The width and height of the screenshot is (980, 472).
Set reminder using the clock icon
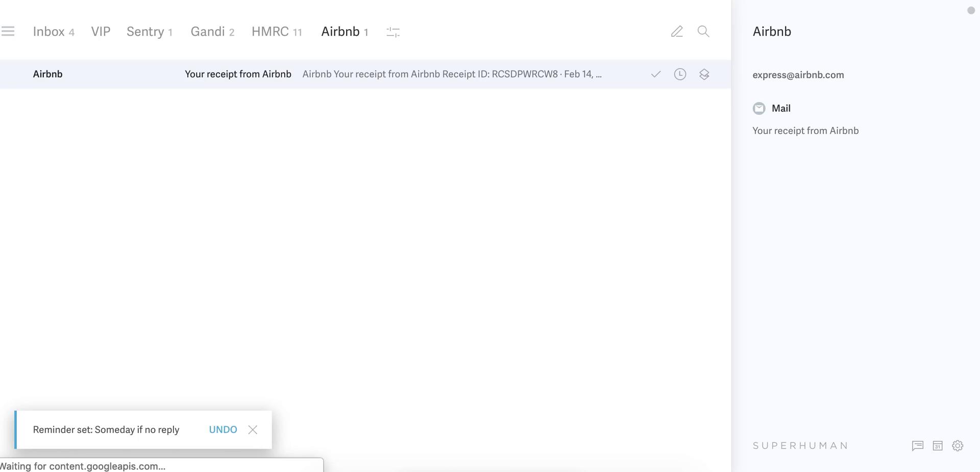(x=680, y=75)
